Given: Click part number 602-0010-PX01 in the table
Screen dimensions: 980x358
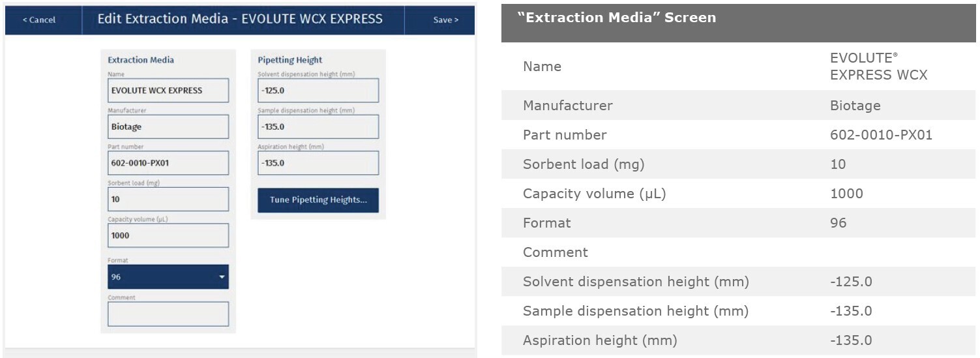Looking at the screenshot, I should [881, 135].
